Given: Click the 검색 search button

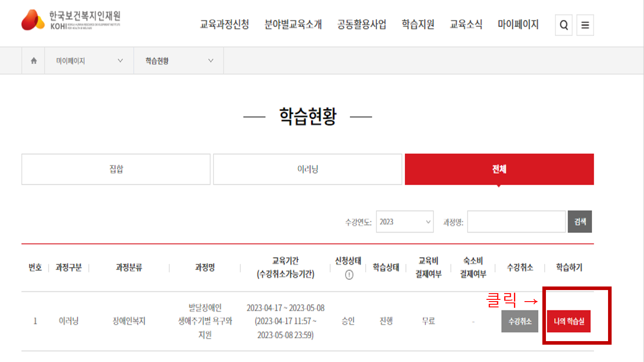Looking at the screenshot, I should click(x=580, y=222).
